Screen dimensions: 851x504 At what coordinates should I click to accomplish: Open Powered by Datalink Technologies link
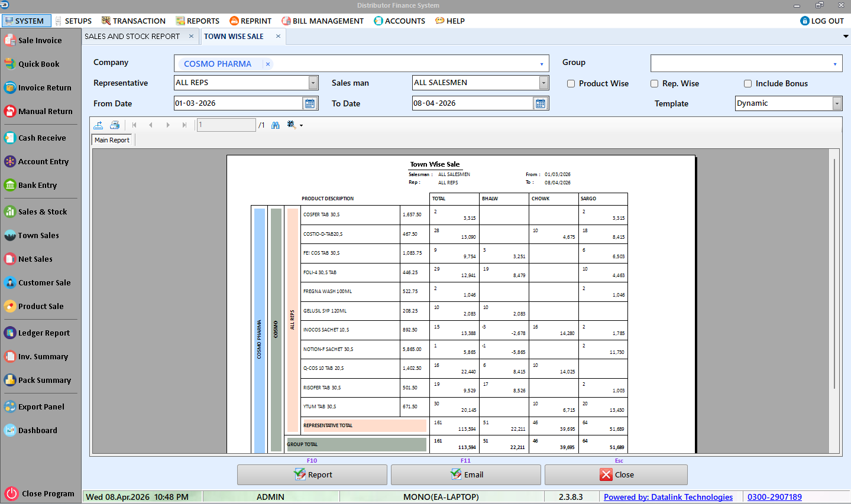point(668,497)
